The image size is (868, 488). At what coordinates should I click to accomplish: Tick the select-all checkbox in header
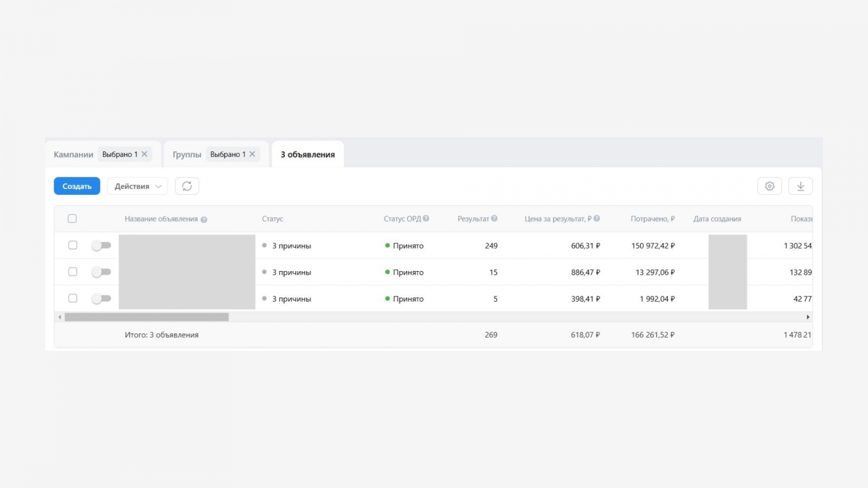[72, 219]
